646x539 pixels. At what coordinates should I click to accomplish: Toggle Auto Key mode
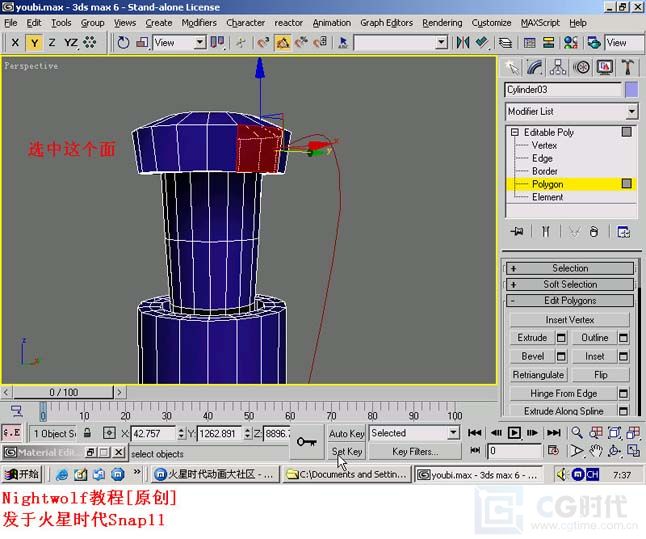tap(346, 434)
